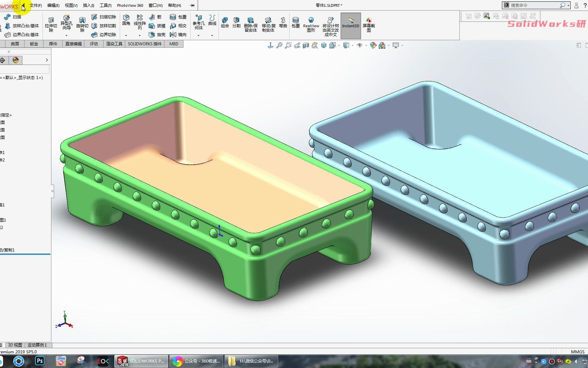This screenshot has height=368, width=588.
Task: Open dropdown arrow under 曲线
Action: (212, 35)
